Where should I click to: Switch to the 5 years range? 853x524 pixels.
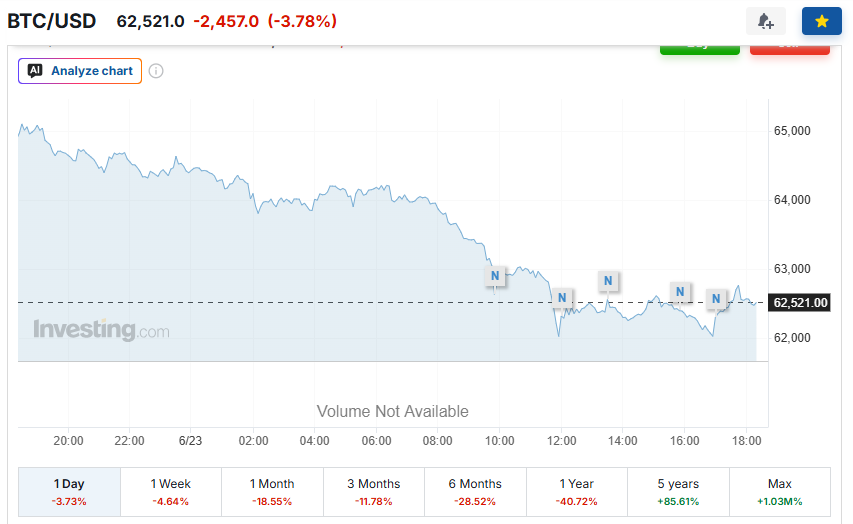(x=678, y=492)
